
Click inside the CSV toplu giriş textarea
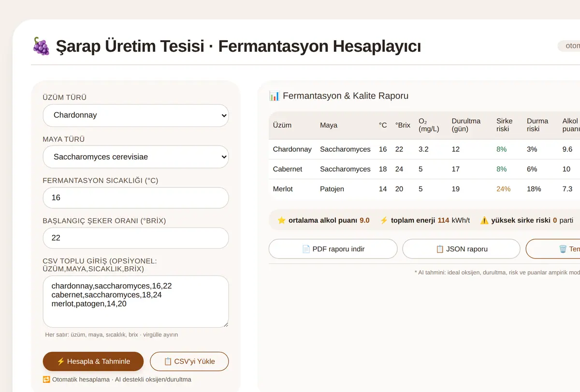(136, 302)
